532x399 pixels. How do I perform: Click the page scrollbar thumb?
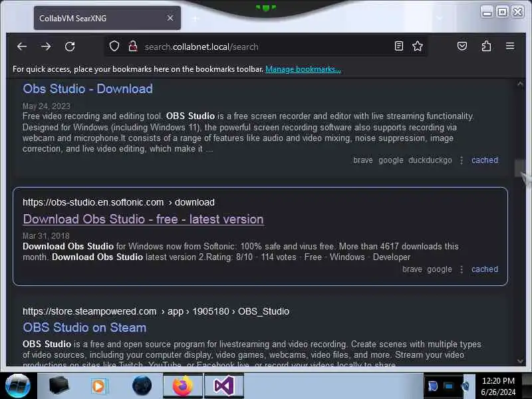click(x=520, y=168)
